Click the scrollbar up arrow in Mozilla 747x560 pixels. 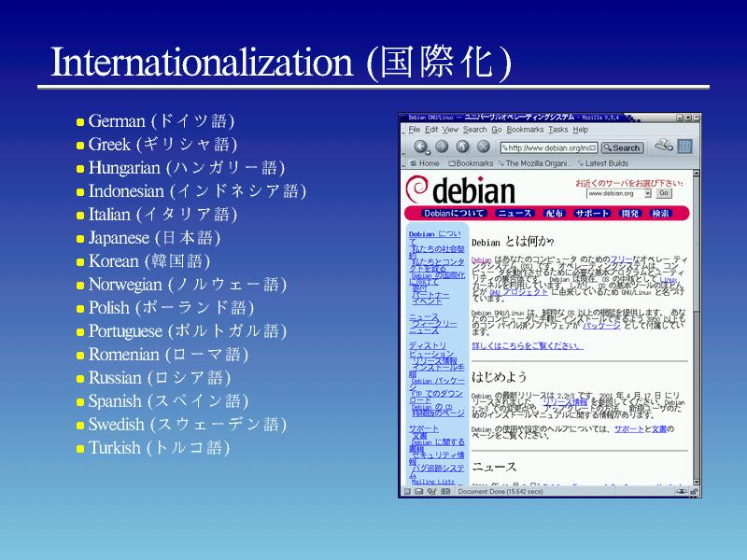[696, 174]
